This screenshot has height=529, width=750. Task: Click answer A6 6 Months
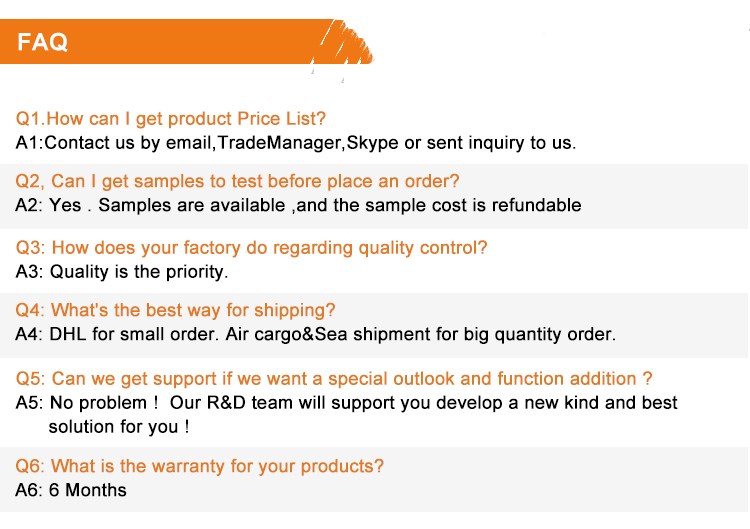point(71,490)
